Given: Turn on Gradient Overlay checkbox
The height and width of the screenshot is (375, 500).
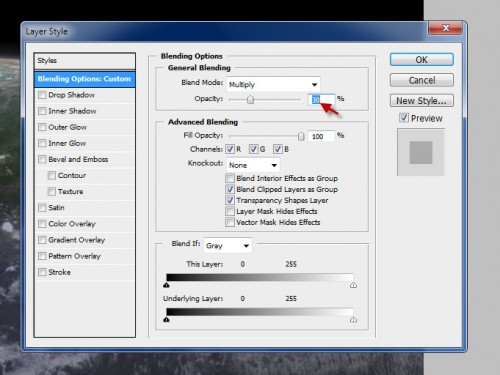Looking at the screenshot, I should [42, 240].
